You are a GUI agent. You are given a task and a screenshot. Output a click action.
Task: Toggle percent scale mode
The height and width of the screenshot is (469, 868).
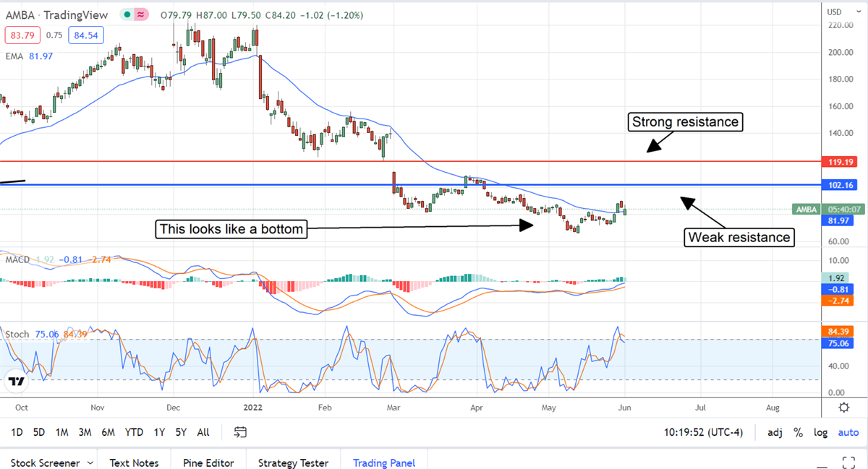pos(798,432)
